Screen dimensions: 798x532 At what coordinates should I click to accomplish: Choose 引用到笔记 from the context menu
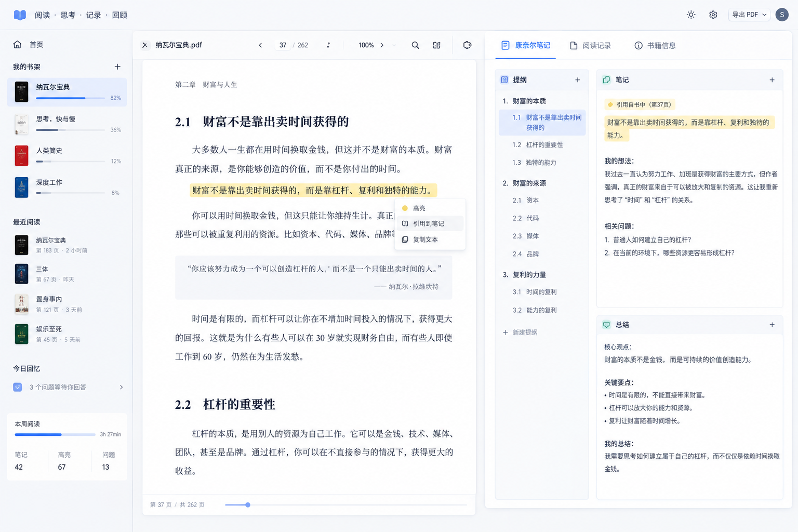(x=429, y=223)
